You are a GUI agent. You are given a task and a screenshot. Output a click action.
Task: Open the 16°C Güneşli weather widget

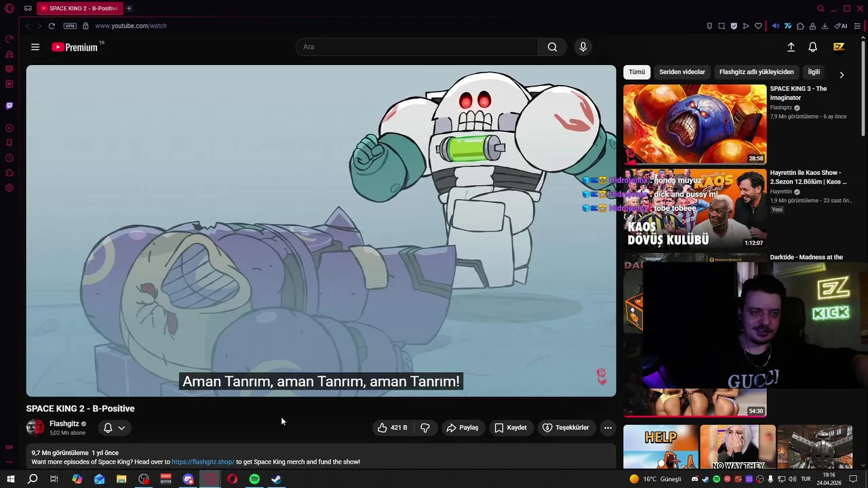[654, 479]
